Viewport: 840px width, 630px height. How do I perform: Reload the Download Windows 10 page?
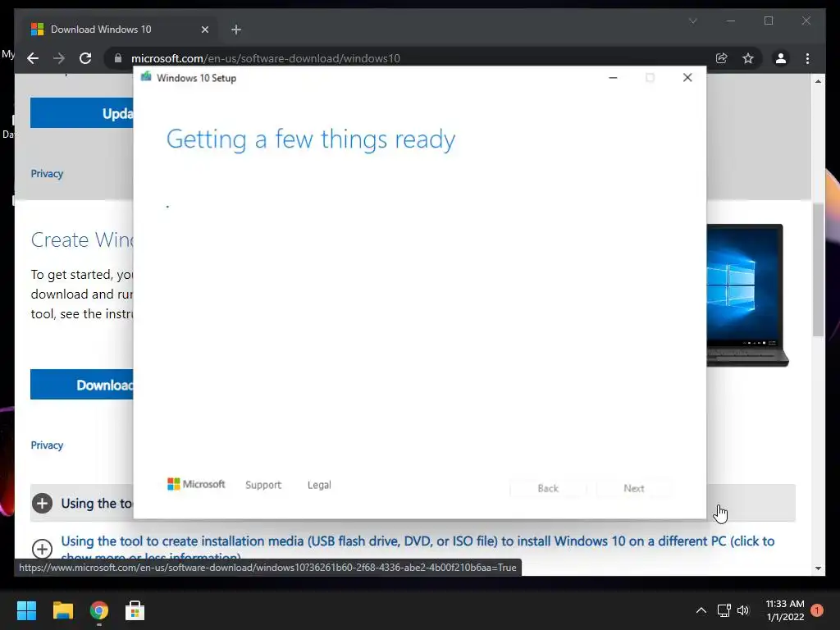click(85, 58)
